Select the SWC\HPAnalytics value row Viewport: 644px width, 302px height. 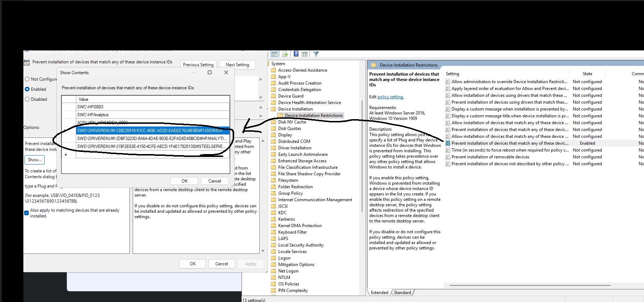(153, 115)
